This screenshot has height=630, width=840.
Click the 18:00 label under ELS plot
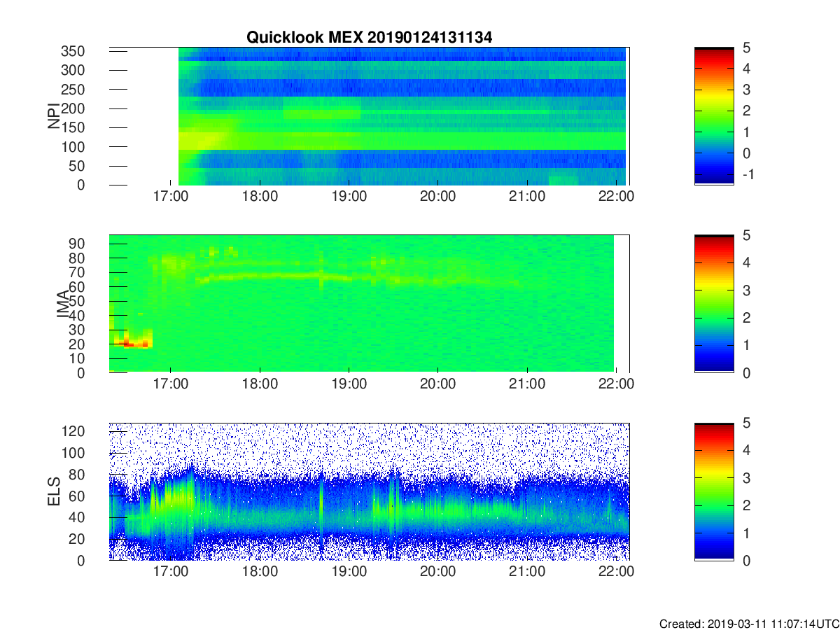(260, 573)
